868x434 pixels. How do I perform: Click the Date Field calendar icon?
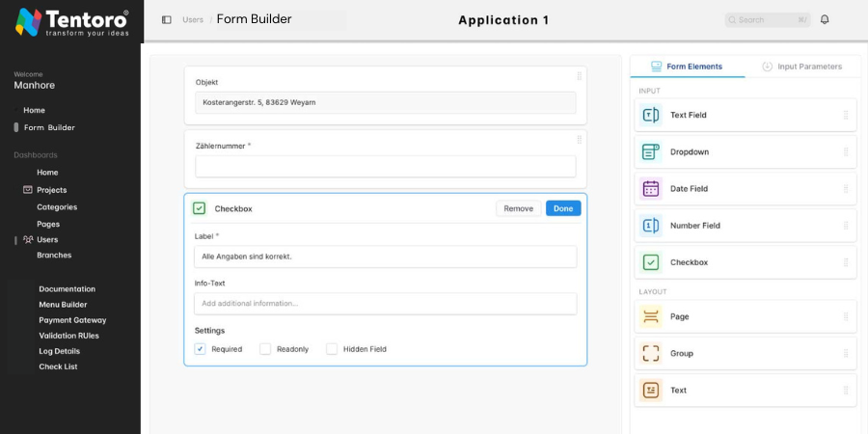pos(650,189)
